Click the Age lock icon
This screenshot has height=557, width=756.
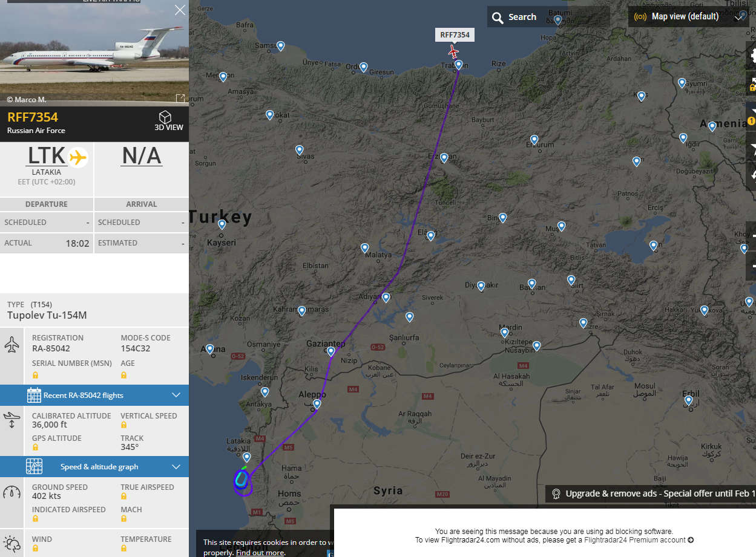coord(123,375)
